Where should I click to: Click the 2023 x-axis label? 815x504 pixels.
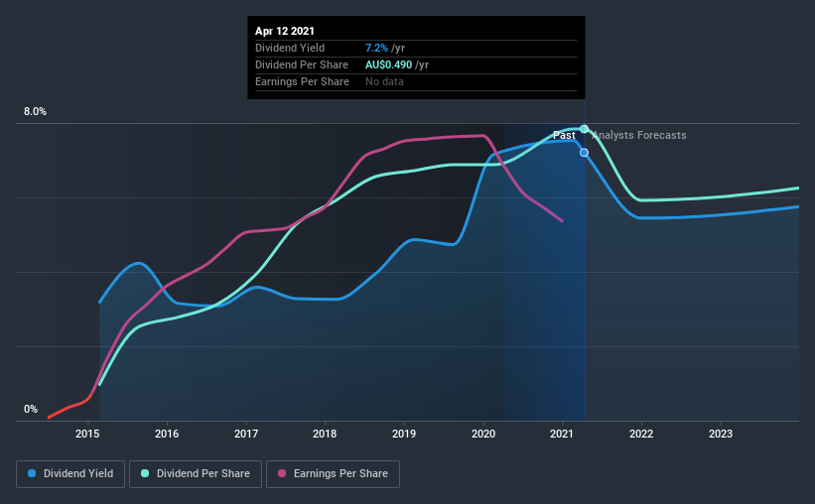tap(721, 434)
